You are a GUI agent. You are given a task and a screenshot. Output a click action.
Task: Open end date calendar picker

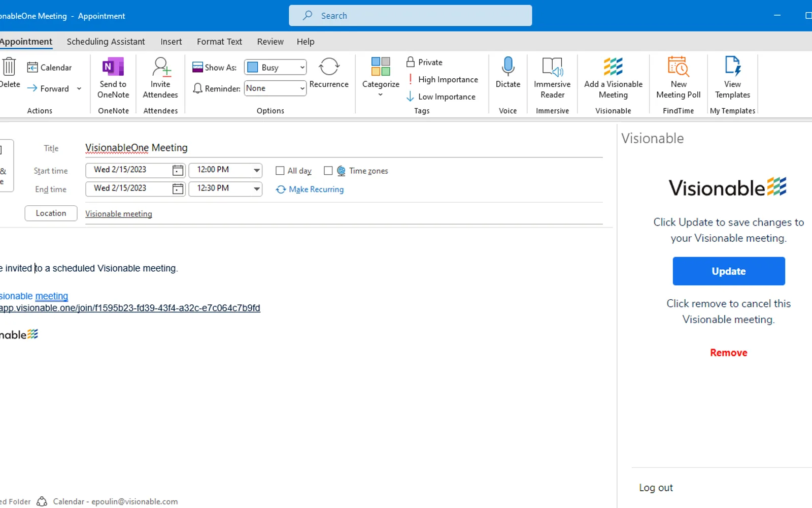[178, 189]
